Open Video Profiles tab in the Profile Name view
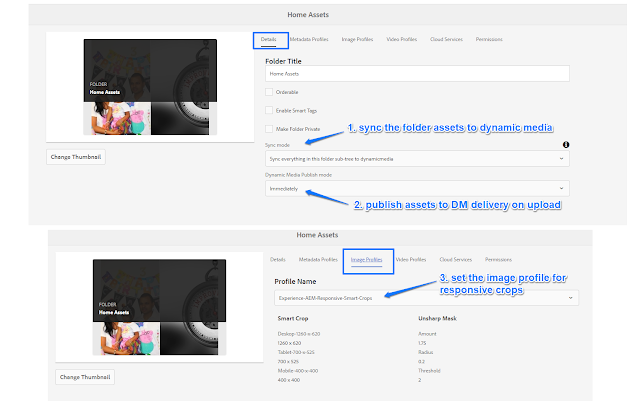Viewport: 640px width, 406px height. click(x=411, y=260)
